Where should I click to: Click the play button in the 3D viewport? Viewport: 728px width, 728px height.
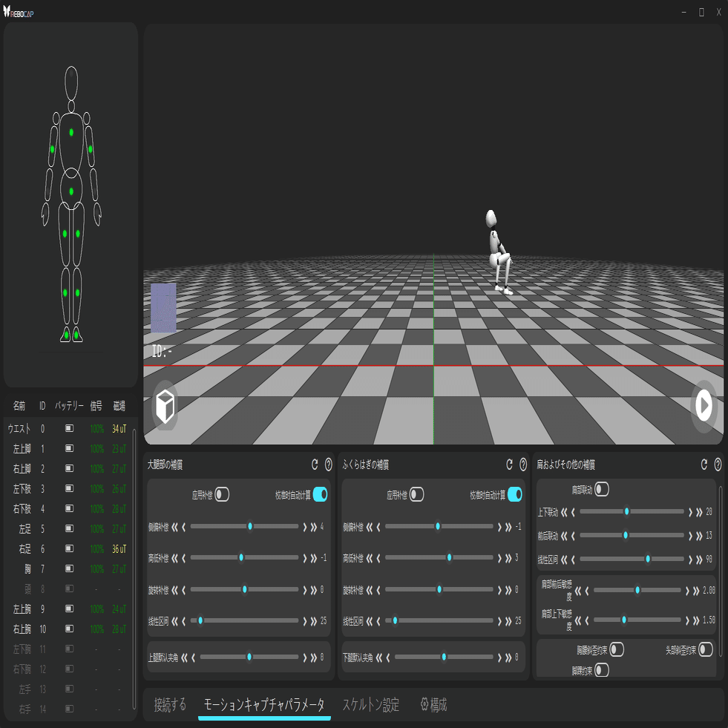(x=704, y=406)
